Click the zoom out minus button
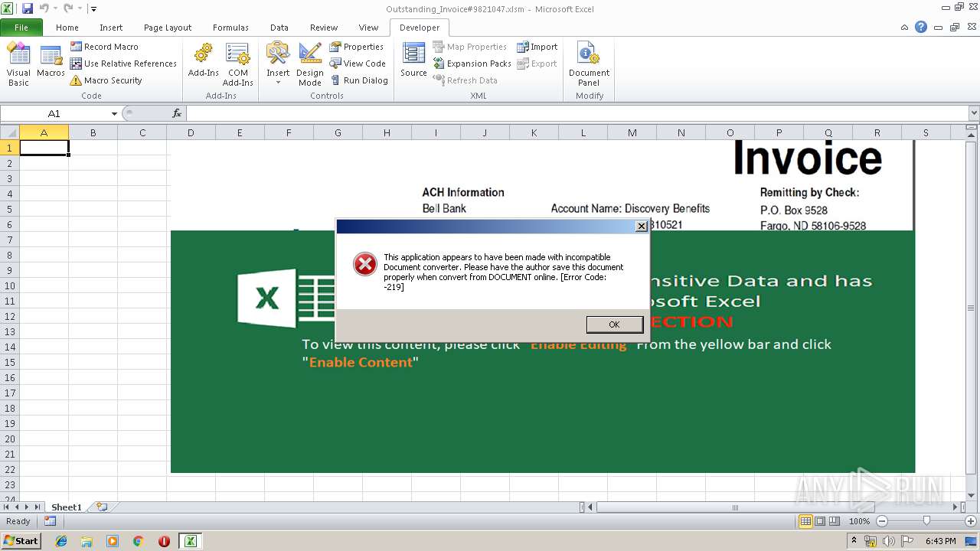The height and width of the screenshot is (551, 980). click(x=881, y=521)
